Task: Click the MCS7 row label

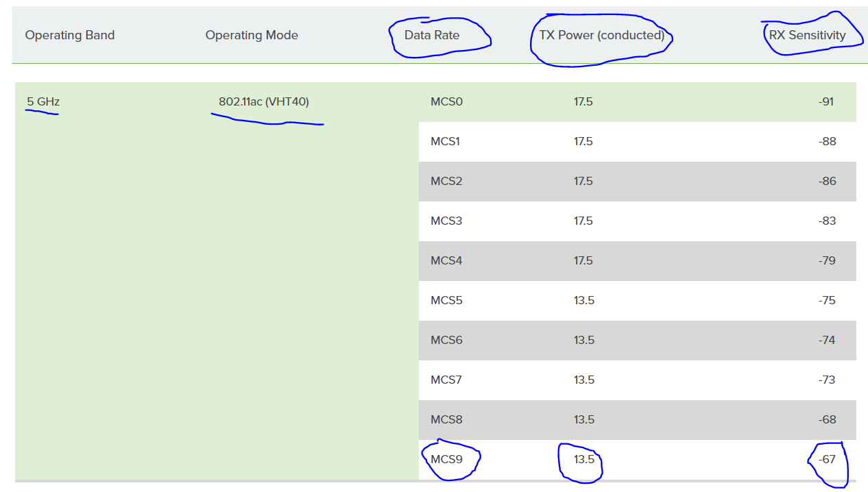Action: pyautogui.click(x=446, y=380)
